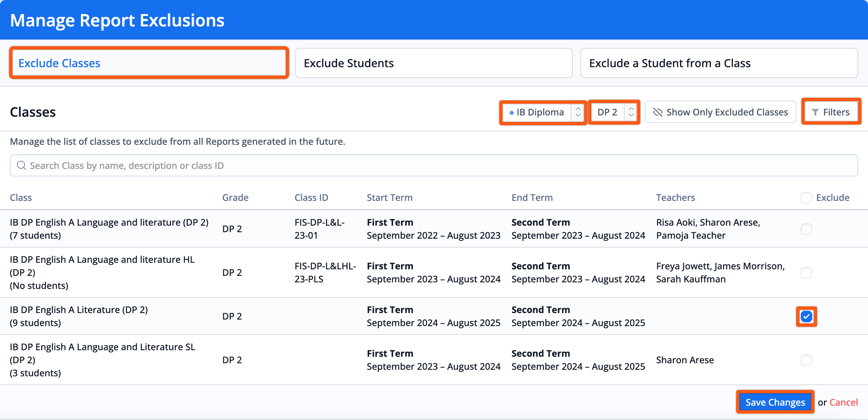Open the DP 2 grade dropdown
The height and width of the screenshot is (420, 868).
click(614, 112)
